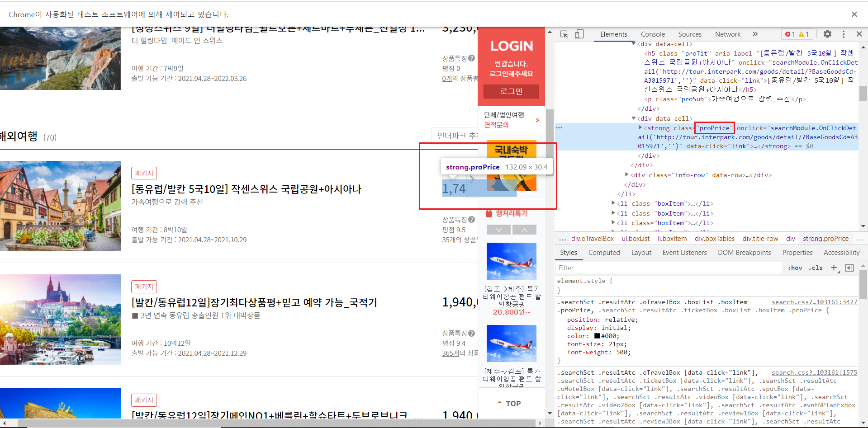Activate the inspect element picker icon

(564, 34)
